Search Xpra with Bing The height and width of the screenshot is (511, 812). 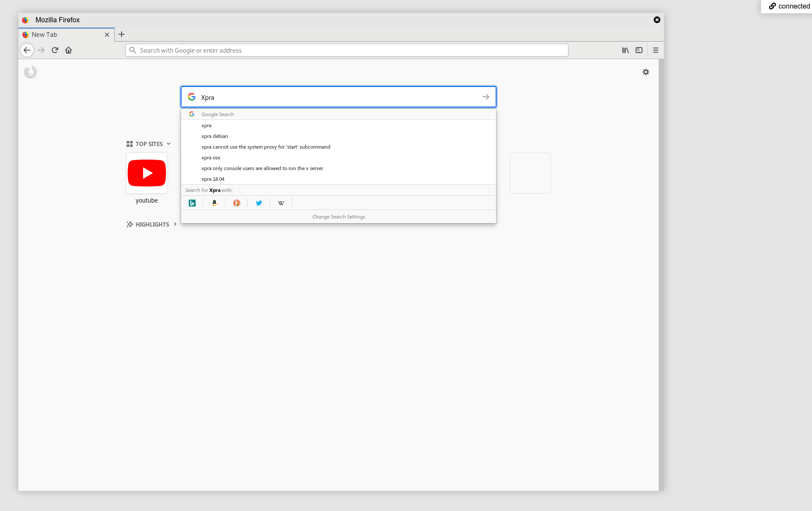(192, 203)
